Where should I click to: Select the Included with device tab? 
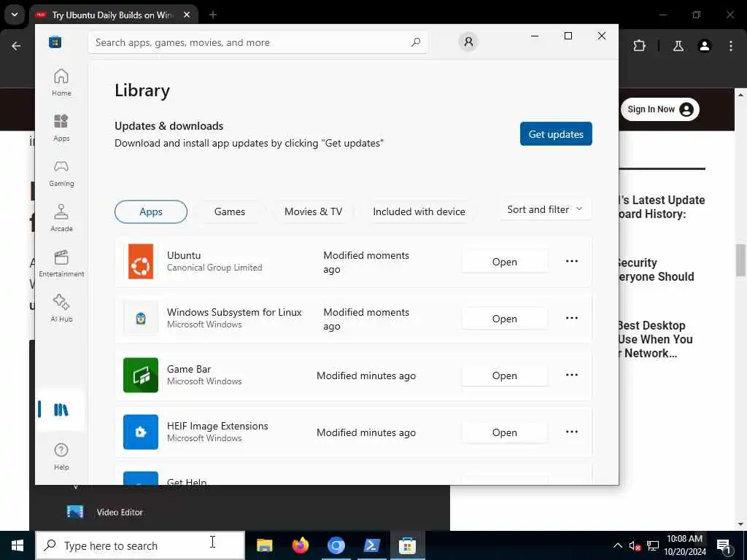point(419,211)
